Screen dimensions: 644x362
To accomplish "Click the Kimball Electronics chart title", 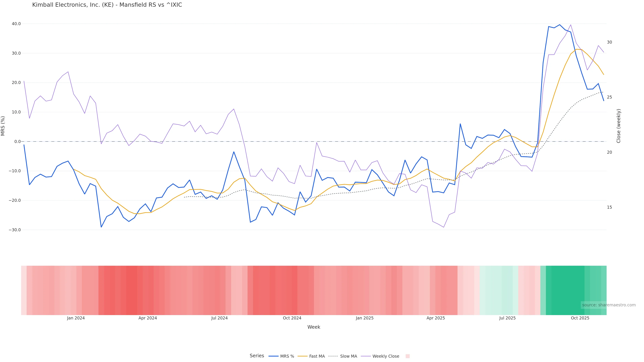I will (x=107, y=5).
